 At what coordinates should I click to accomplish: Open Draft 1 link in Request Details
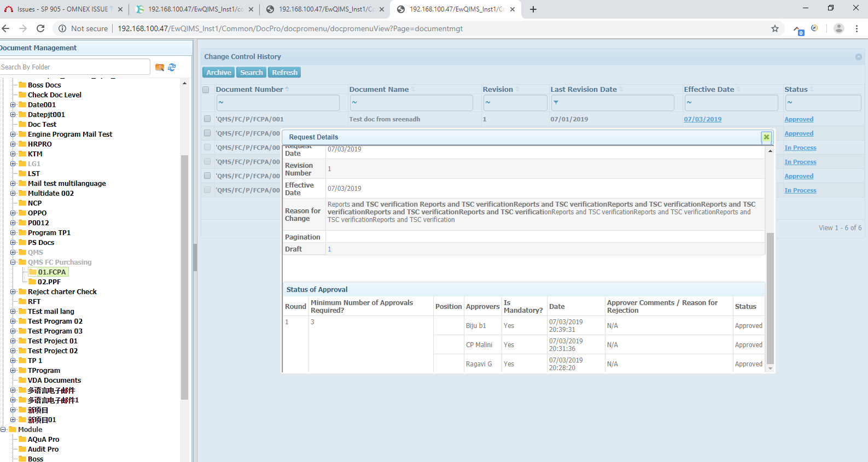[x=329, y=249]
